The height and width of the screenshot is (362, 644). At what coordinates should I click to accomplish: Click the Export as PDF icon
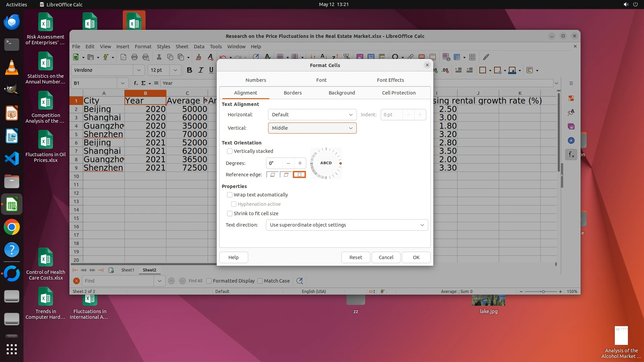click(x=123, y=57)
